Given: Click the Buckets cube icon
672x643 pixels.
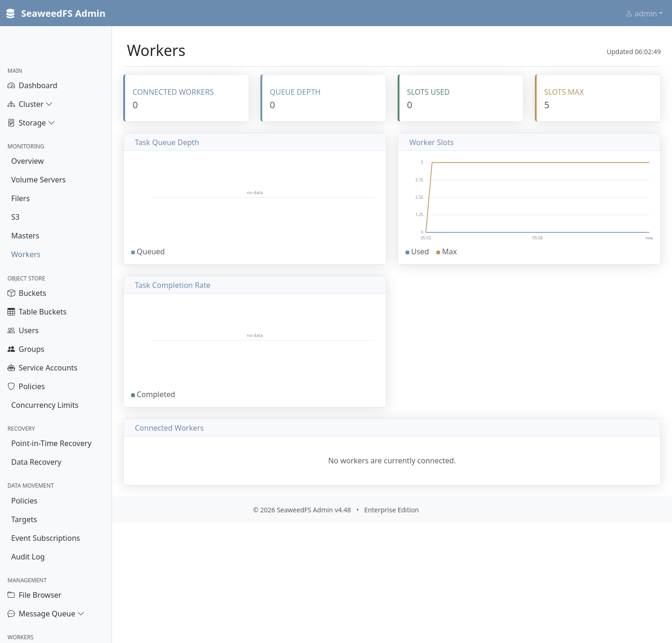Looking at the screenshot, I should tap(11, 293).
